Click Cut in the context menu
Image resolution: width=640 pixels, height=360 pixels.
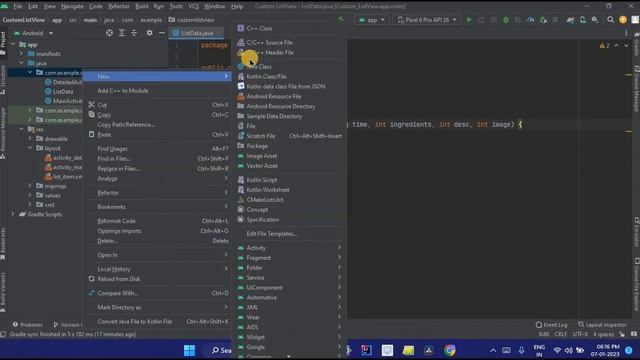point(158,105)
